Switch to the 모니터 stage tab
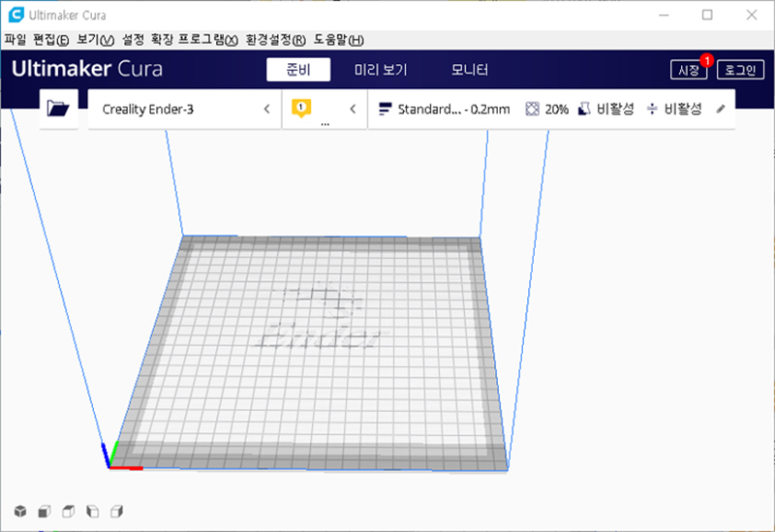Viewport: 775px width, 532px height. (x=470, y=69)
